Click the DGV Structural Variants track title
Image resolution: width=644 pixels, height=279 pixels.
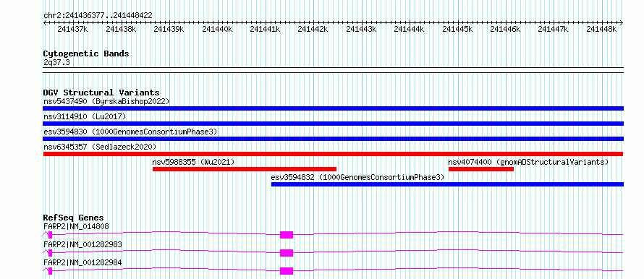[x=101, y=93]
